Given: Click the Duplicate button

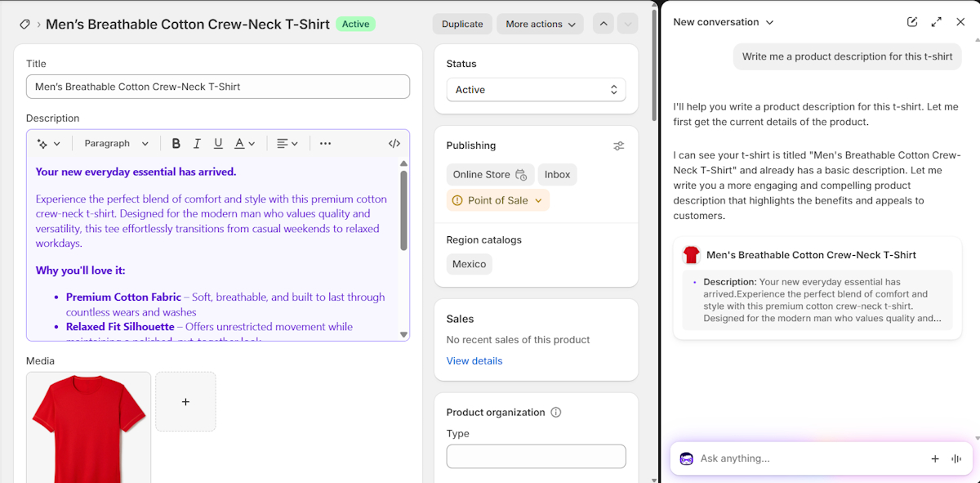Looking at the screenshot, I should (x=462, y=24).
